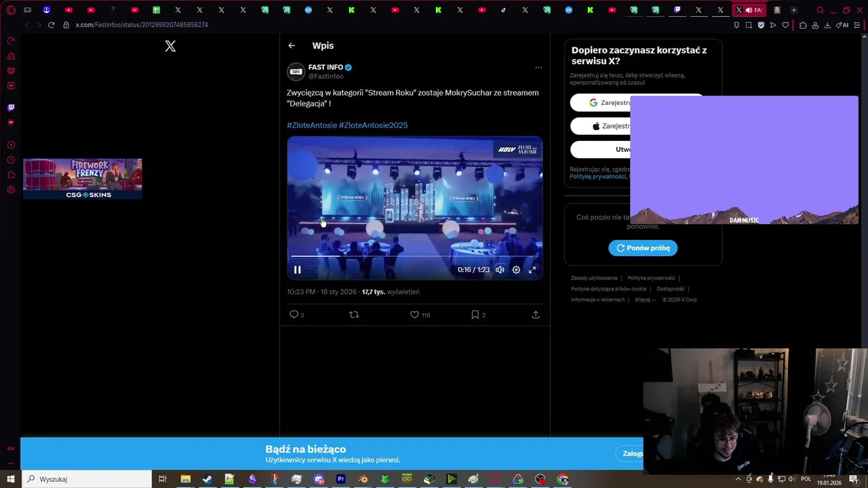Open the #ZloteAntosie hashtag
868x488 pixels.
[312, 125]
